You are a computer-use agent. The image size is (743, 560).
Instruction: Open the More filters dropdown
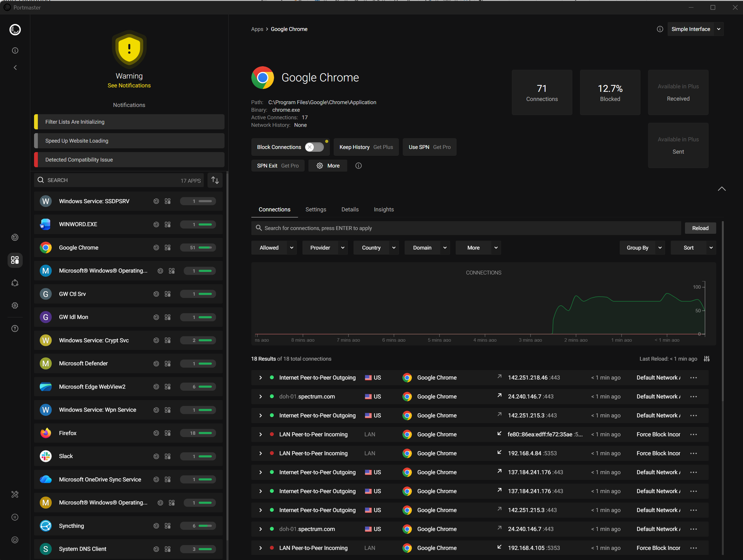(478, 248)
